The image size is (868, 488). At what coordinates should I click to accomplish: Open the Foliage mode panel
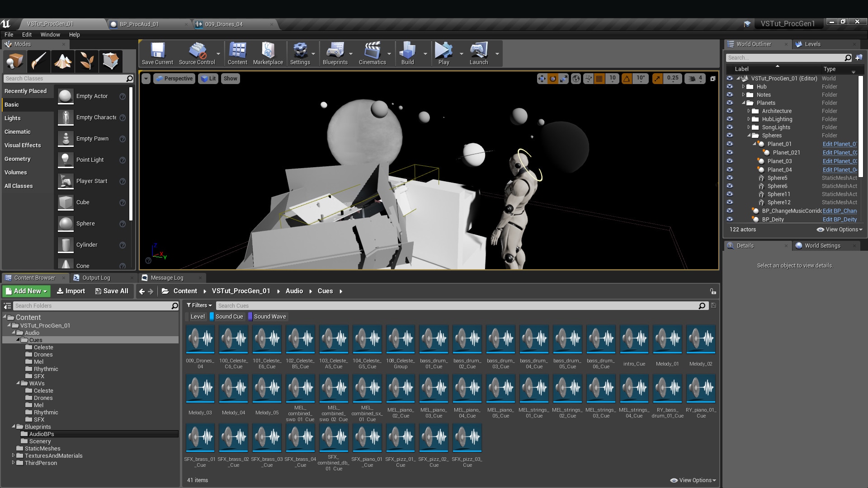pyautogui.click(x=86, y=61)
